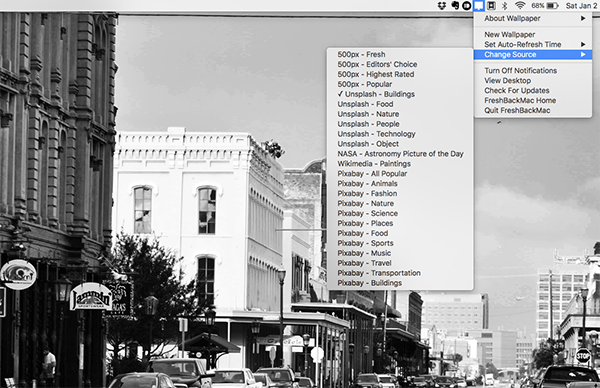
Task: Open the Change Source submenu item
Action: pyautogui.click(x=533, y=54)
